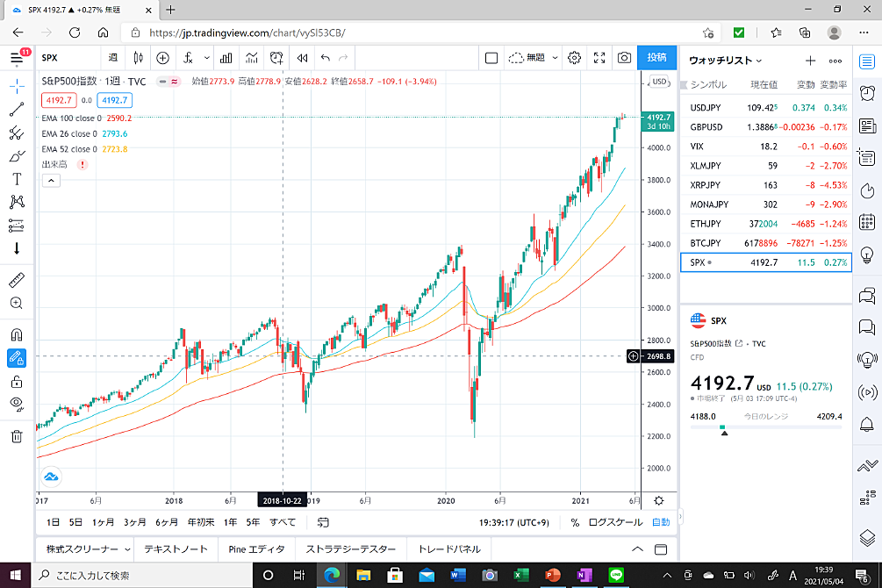Toggle magnet mode for drawings
The height and width of the screenshot is (588, 882).
pos(17,334)
